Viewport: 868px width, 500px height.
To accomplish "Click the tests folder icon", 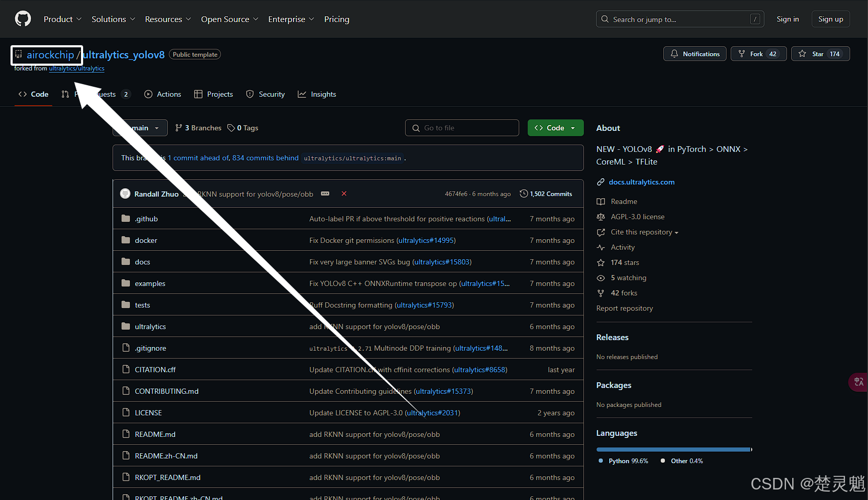I will coord(126,304).
